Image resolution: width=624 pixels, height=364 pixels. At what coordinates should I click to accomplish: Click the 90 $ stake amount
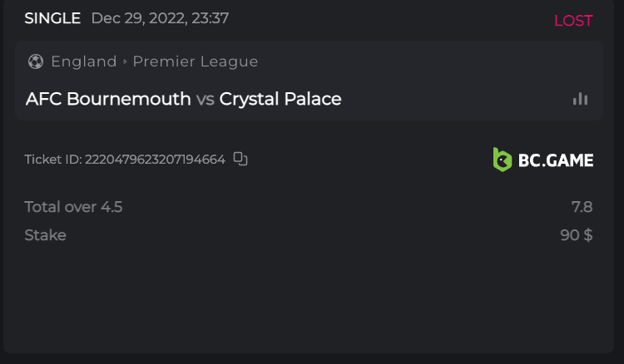click(x=577, y=235)
